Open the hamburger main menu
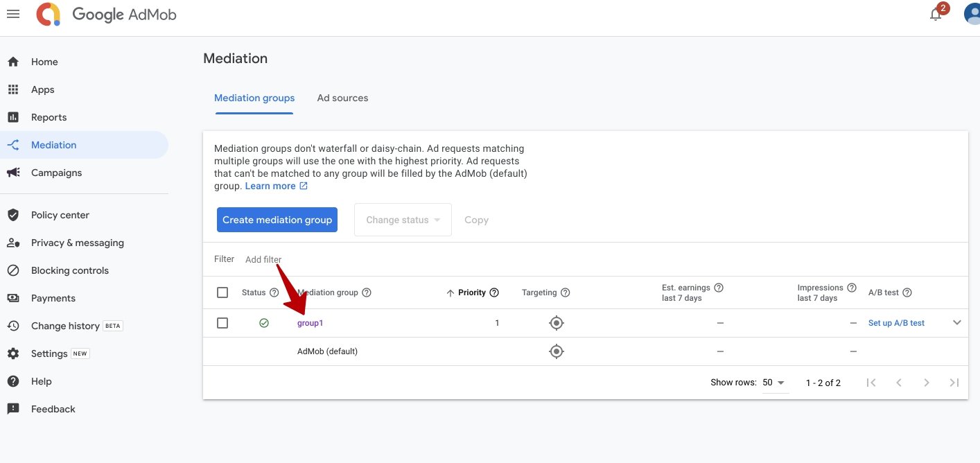 click(x=13, y=15)
